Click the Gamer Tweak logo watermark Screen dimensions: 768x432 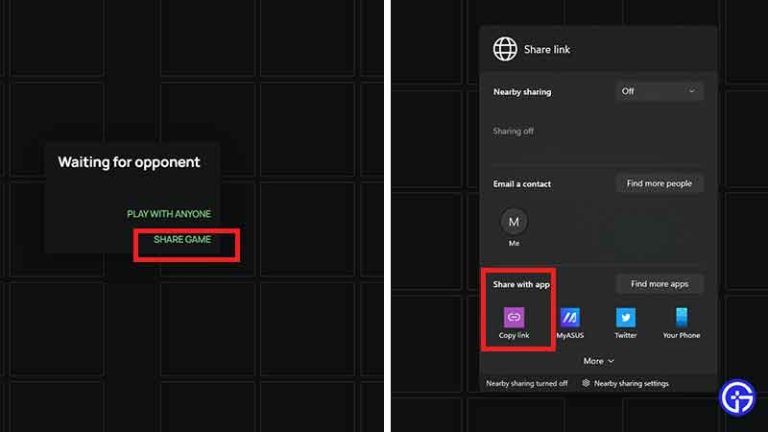tap(737, 396)
